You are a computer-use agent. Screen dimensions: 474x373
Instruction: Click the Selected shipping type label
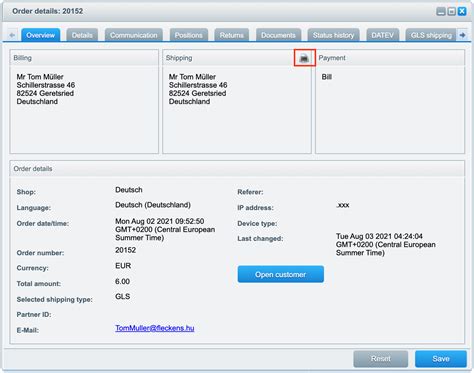[55, 300]
